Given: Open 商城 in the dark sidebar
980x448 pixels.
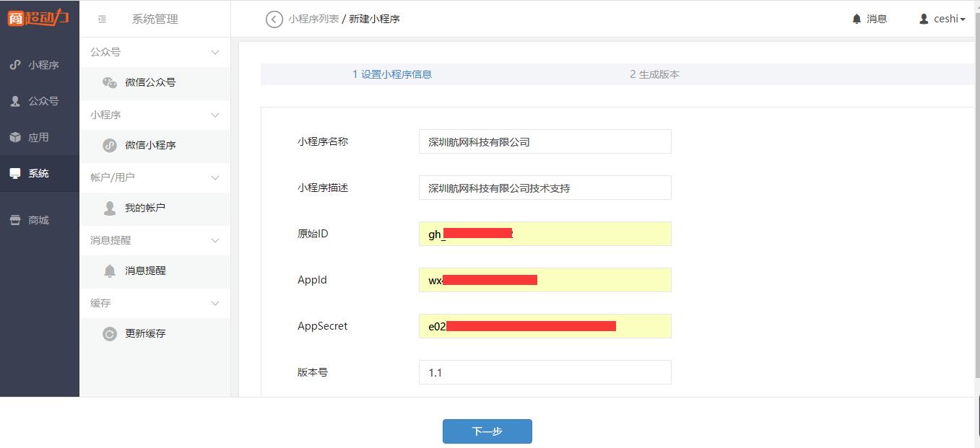Looking at the screenshot, I should [39, 220].
